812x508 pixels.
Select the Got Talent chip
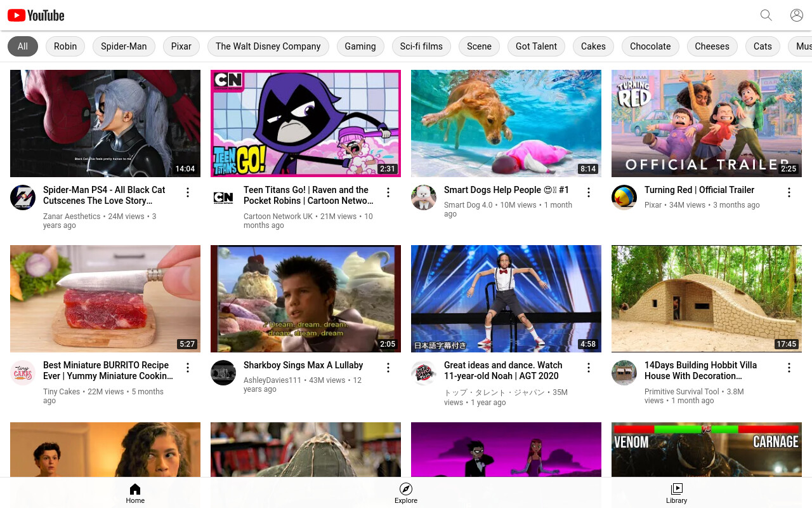click(x=536, y=46)
